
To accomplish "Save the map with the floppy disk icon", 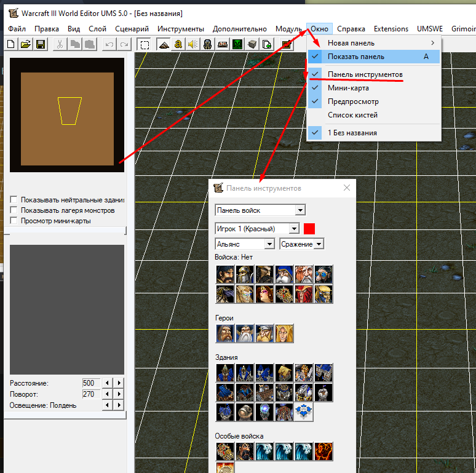I will pyautogui.click(x=41, y=44).
